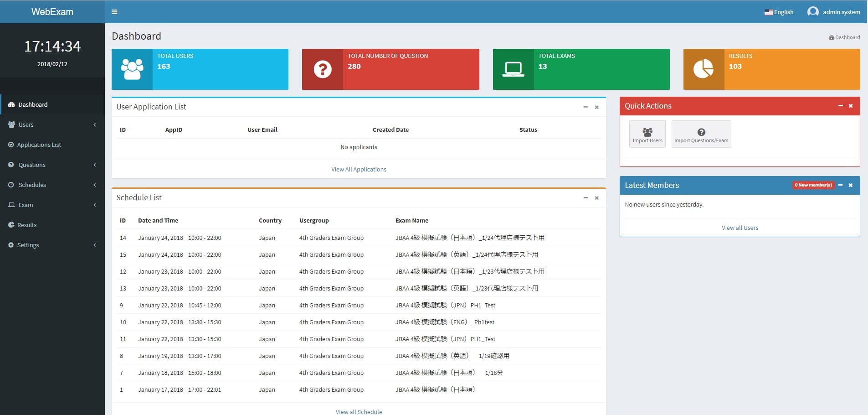Screen dimensions: 868x415
Task: Close the Quick Actions panel
Action: [x=850, y=106]
